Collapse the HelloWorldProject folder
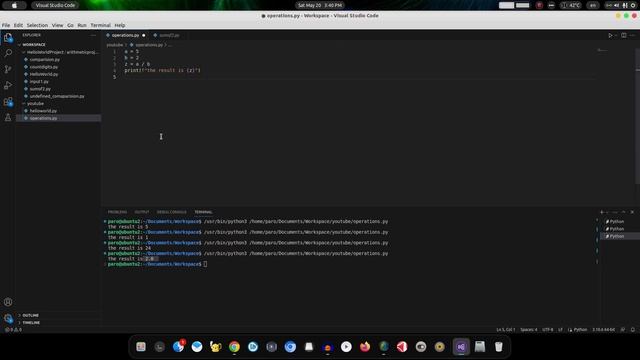Image resolution: width=640 pixels, height=360 pixels. [x=58, y=52]
